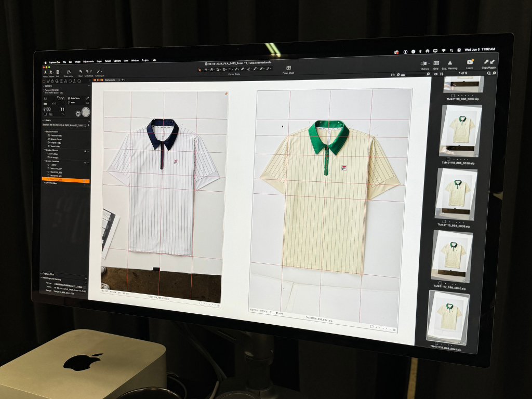Viewport: 532px width, 399px height.
Task: Click the Cull toolbar icon
Action: pos(58,72)
